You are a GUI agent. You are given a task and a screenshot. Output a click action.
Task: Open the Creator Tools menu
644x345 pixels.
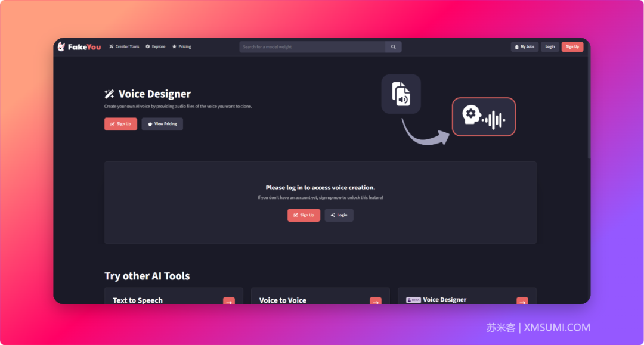124,46
